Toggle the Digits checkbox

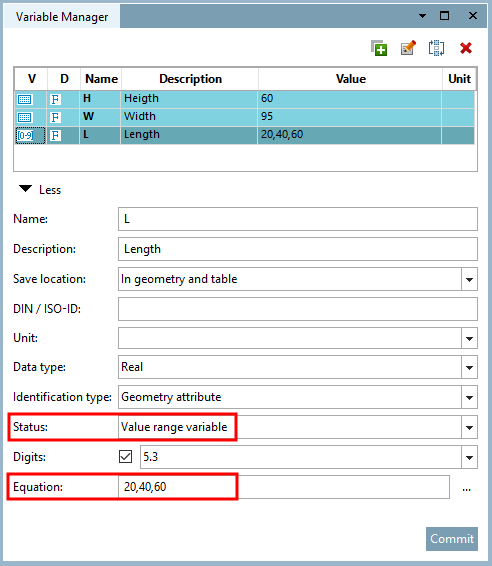pyautogui.click(x=125, y=457)
